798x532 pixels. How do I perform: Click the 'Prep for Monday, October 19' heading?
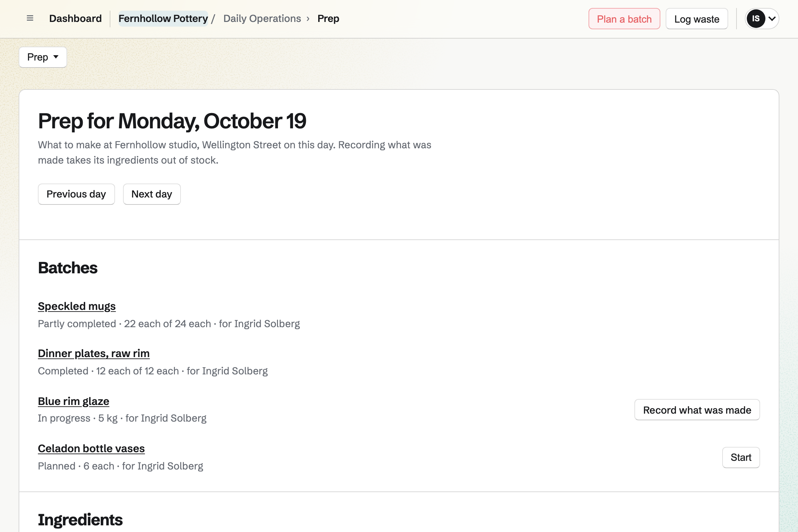pyautogui.click(x=172, y=121)
